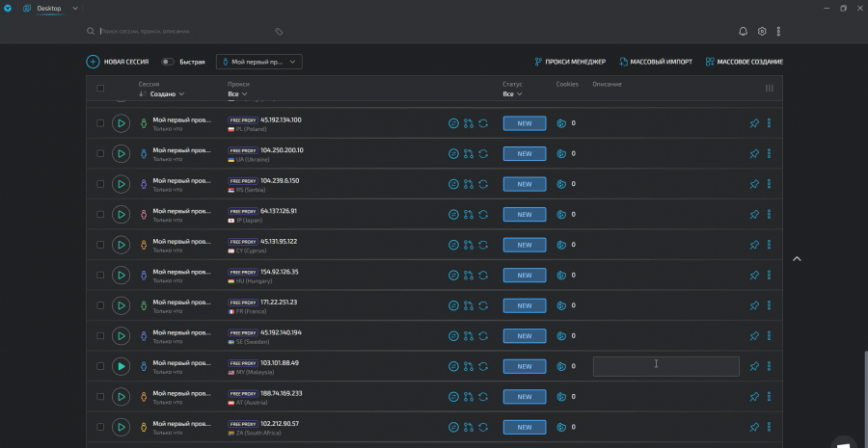Image resolution: width=868 pixels, height=448 pixels.
Task: Click the NEW status button in the South Africa row
Action: click(525, 427)
